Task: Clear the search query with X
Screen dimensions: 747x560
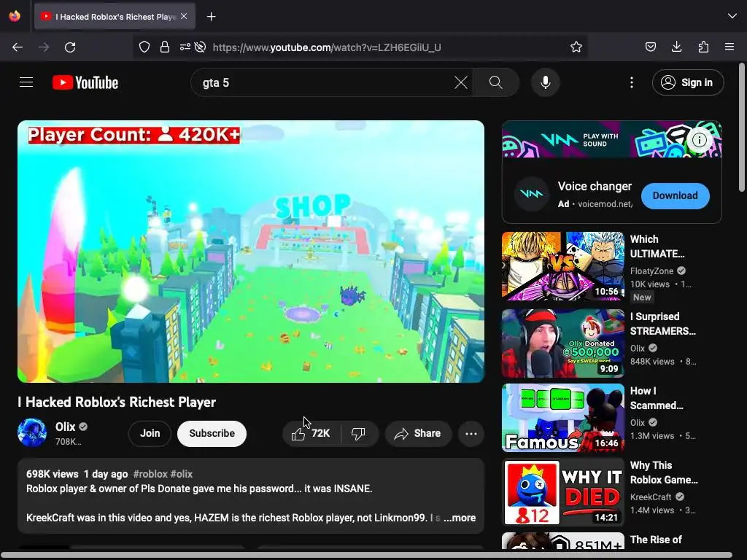Action: 461,83
